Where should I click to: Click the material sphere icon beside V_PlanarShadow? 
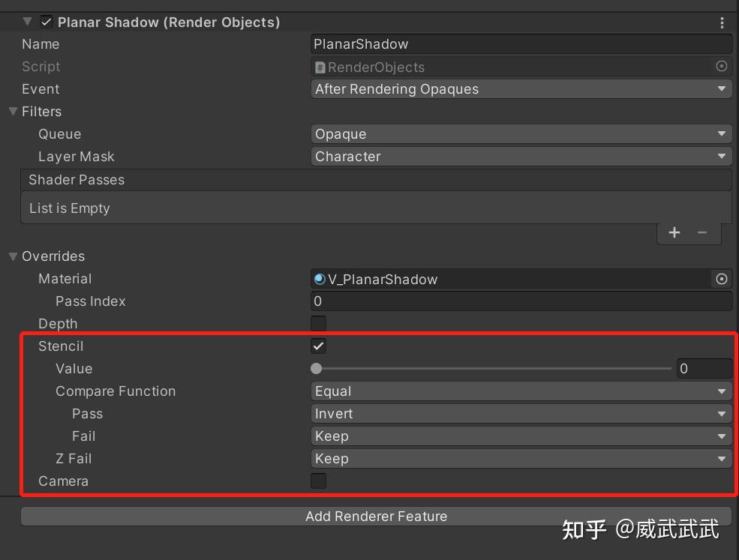click(x=319, y=279)
